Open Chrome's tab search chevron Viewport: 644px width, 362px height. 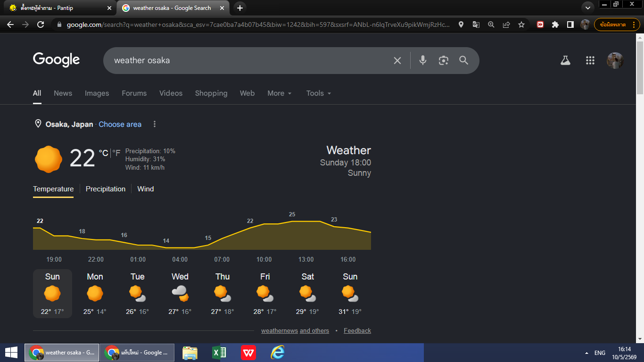coord(587,8)
